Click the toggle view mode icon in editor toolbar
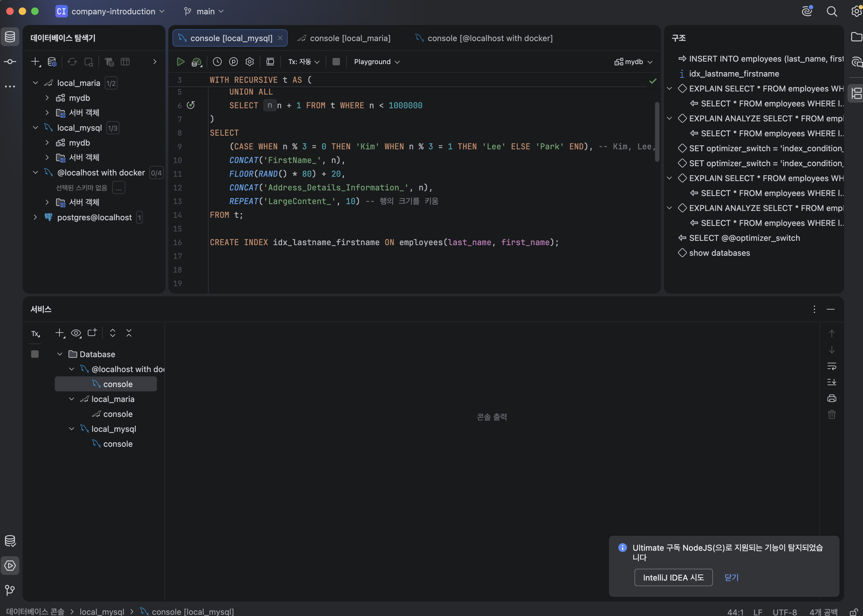The width and height of the screenshot is (863, 616). pos(270,62)
